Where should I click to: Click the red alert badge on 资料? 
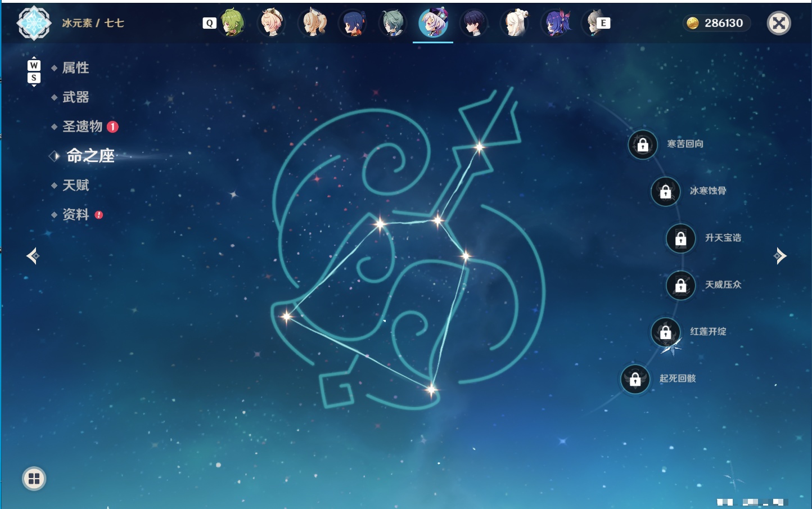99,215
